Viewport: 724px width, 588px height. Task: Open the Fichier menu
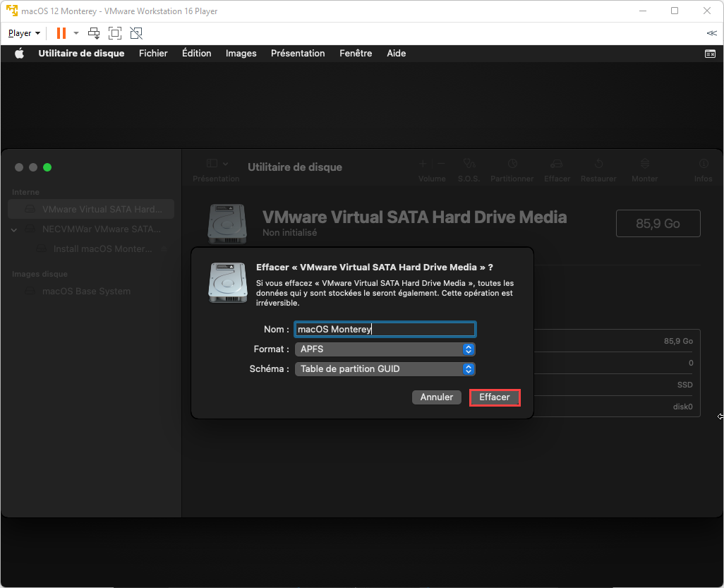(x=153, y=53)
